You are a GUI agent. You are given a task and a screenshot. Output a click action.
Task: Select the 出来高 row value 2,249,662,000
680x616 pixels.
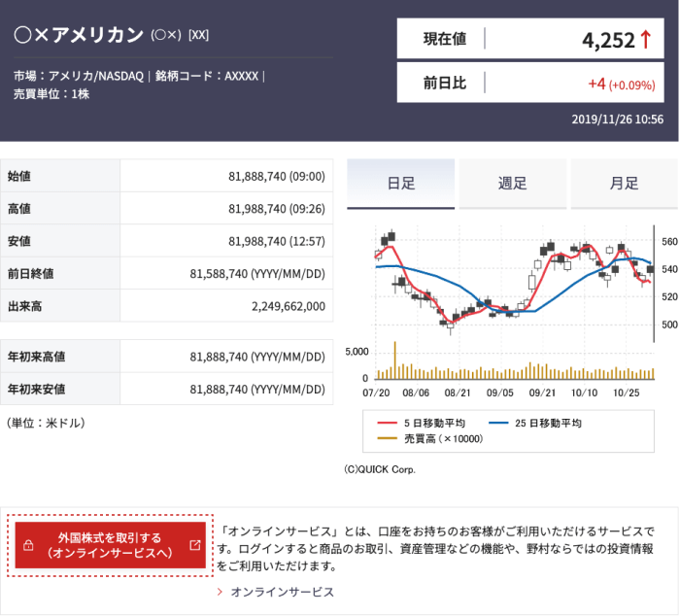coord(274,306)
